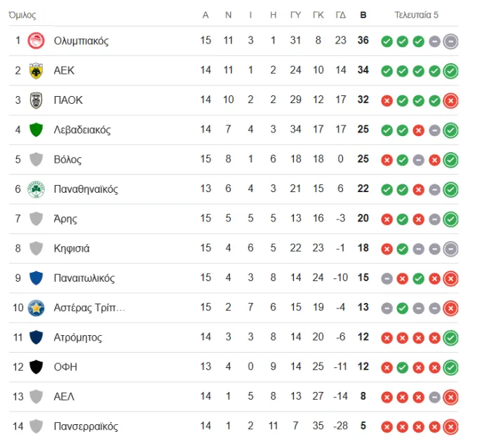The width and height of the screenshot is (477, 448).
Task: Click the ΓΔ goal difference header
Action: tap(341, 15)
